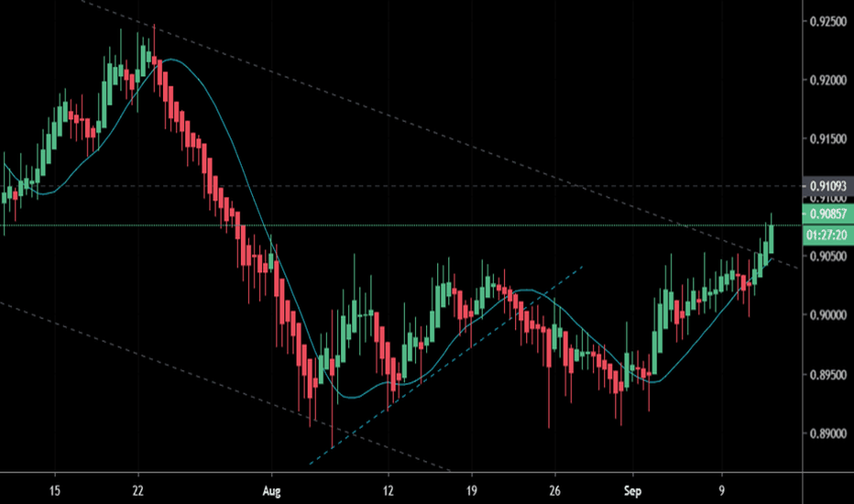This screenshot has height=504, width=854.
Task: Click the 0.91093 horizontal line price label
Action: [x=827, y=186]
